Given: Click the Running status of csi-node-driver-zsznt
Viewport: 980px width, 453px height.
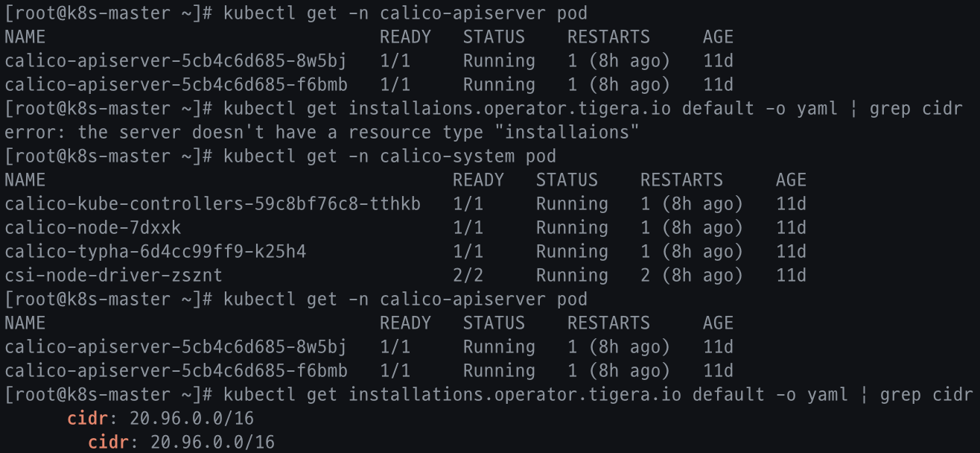Looking at the screenshot, I should [572, 276].
